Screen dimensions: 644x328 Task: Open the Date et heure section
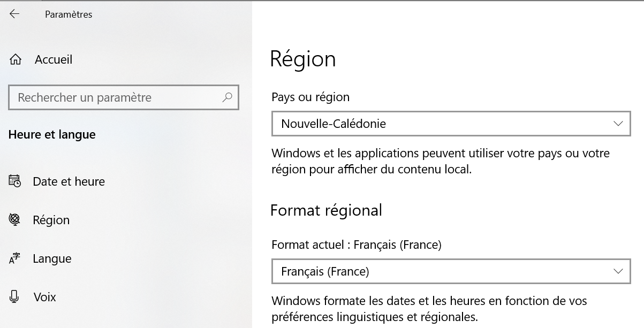coord(69,181)
